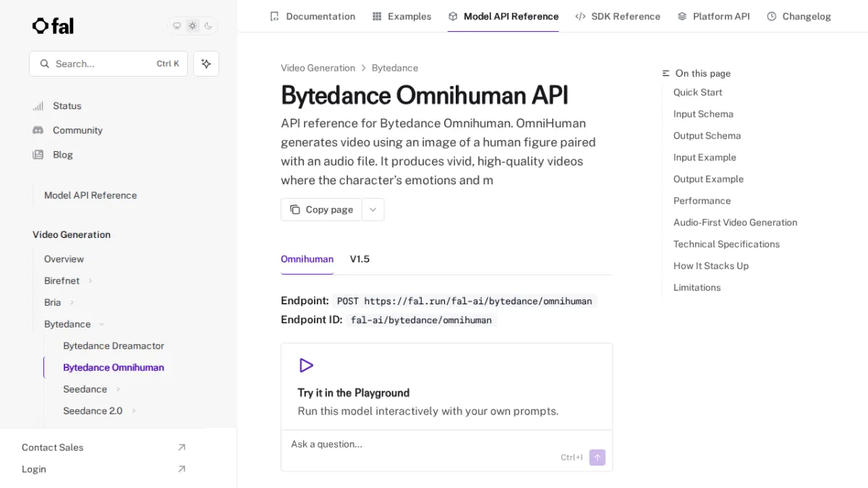This screenshot has height=488, width=868.
Task: Select Overview under Video Generation
Action: pyautogui.click(x=64, y=259)
